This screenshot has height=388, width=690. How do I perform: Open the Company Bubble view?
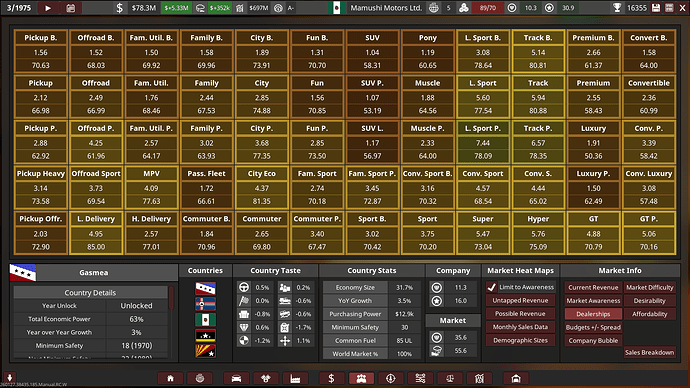(593, 340)
